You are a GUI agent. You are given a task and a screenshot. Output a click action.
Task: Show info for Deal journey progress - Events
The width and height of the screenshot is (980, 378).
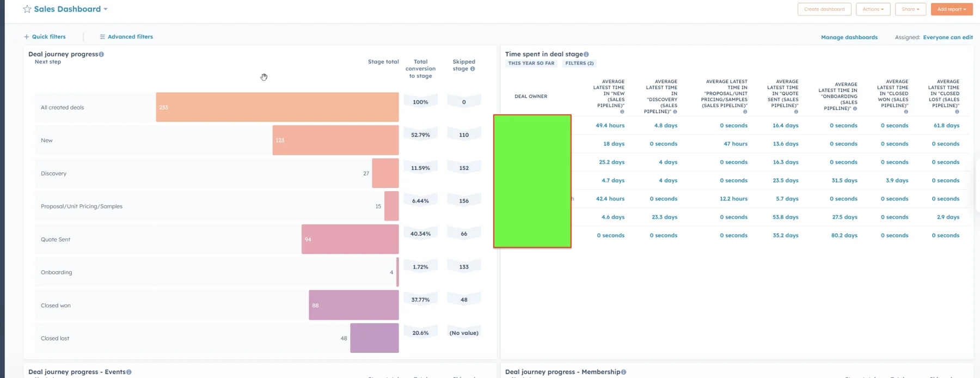129,372
